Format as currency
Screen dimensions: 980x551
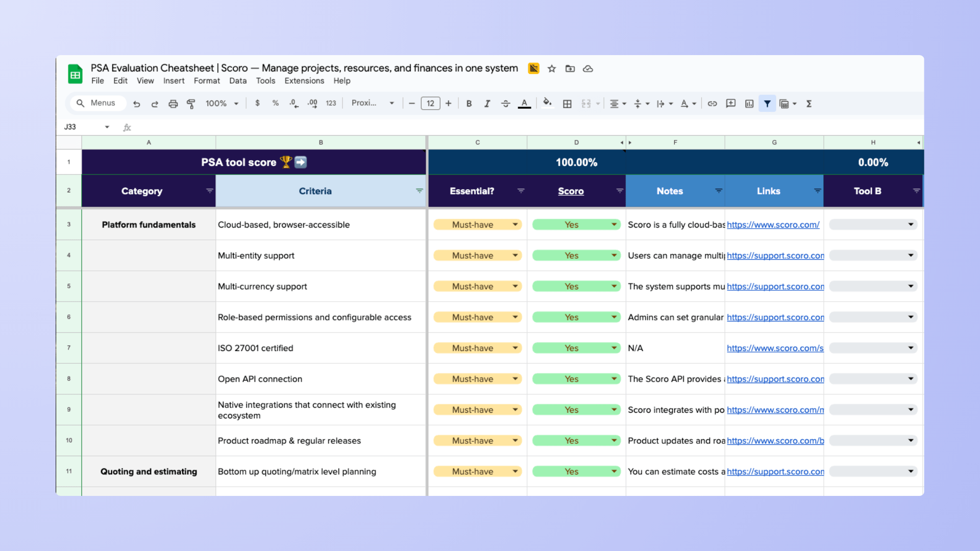click(x=257, y=103)
